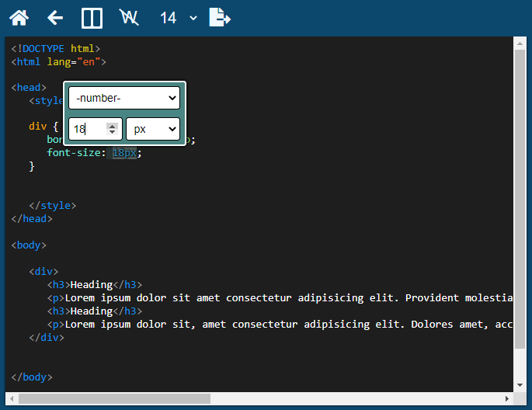Increase value with stepper up arrow
The image size is (532, 410).
point(112,126)
